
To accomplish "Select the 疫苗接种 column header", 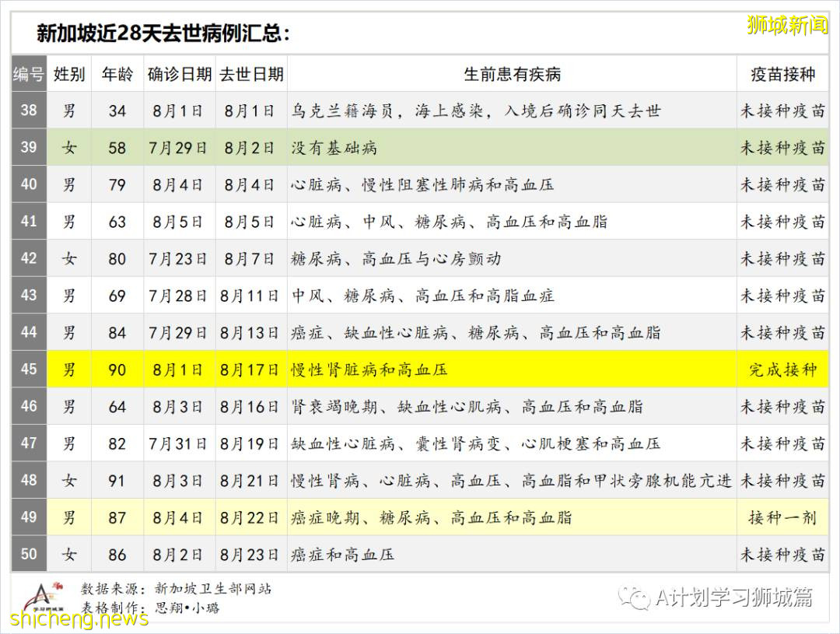I will click(x=782, y=74).
